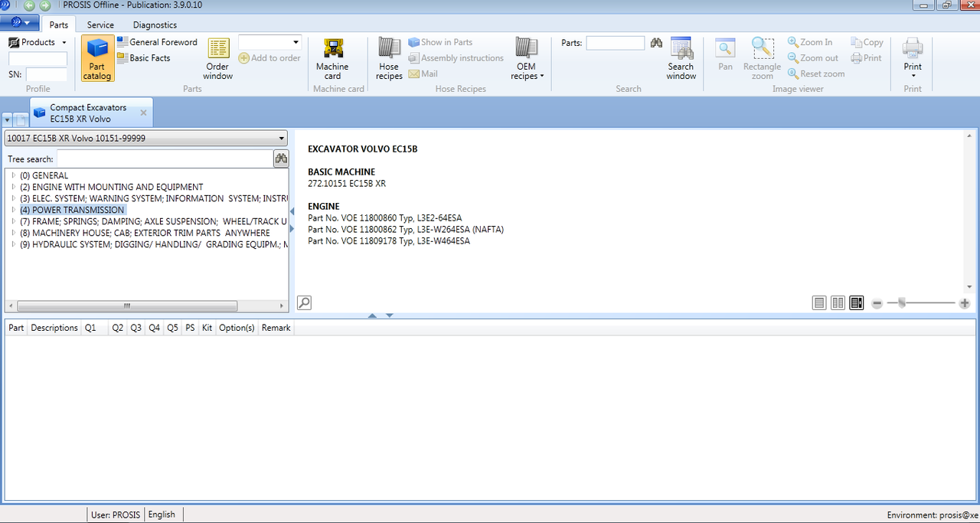Click the small Print button beside Copy

pos(867,58)
